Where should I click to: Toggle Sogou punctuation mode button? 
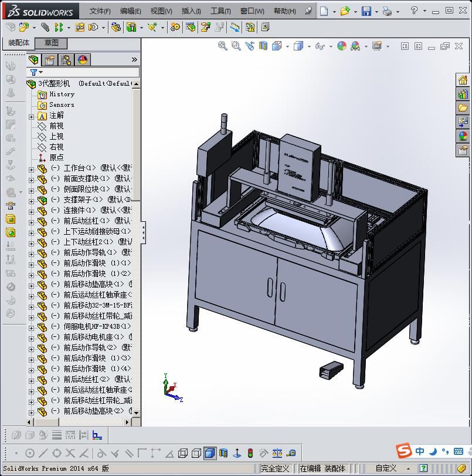tap(445, 451)
